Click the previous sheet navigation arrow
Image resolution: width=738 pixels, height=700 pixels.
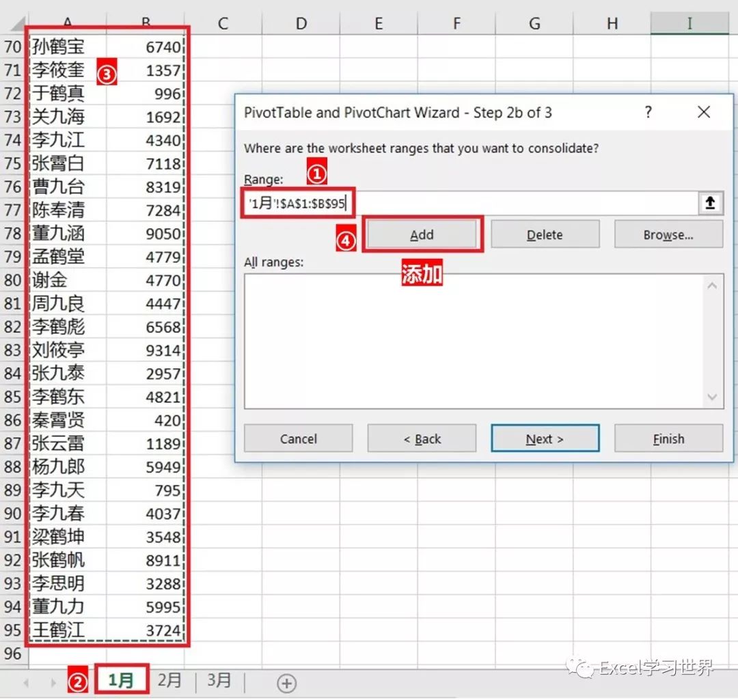27,683
